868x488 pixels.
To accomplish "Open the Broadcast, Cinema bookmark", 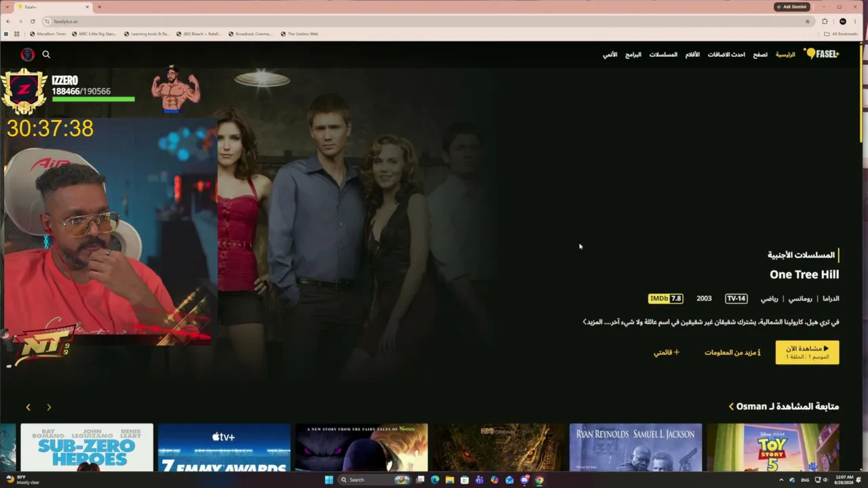I will click(x=251, y=34).
